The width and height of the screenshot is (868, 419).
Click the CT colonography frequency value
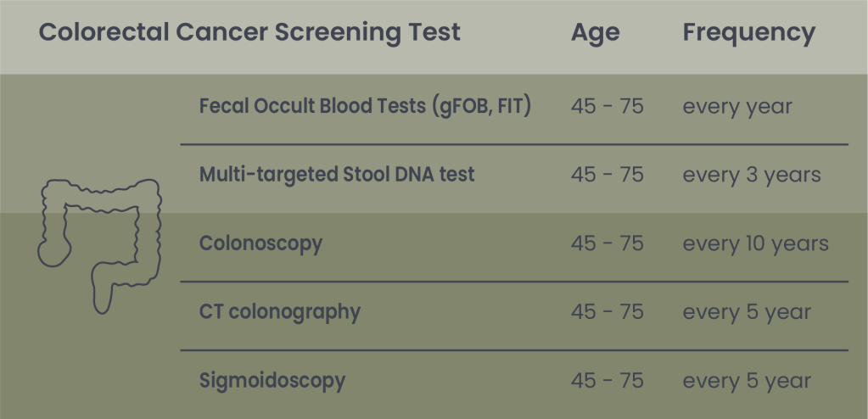(x=747, y=312)
